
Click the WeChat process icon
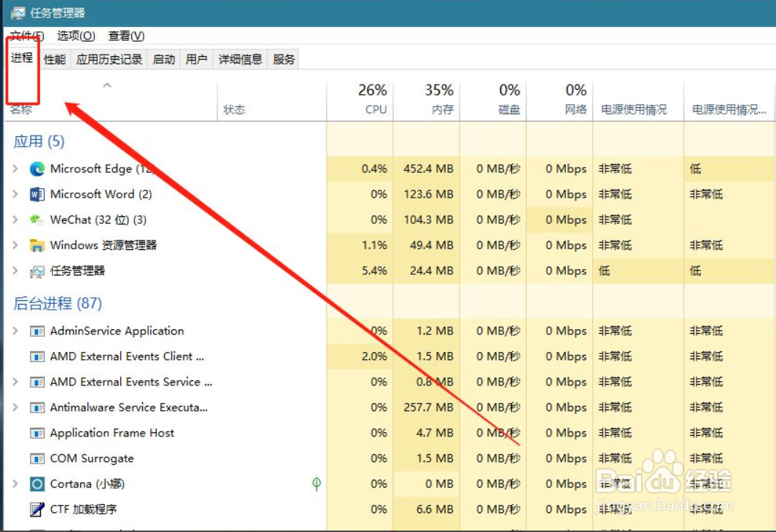[x=37, y=220]
